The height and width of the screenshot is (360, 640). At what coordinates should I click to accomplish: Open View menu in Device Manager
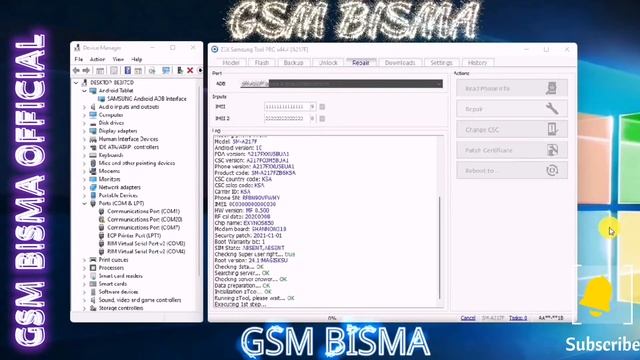[x=118, y=60]
